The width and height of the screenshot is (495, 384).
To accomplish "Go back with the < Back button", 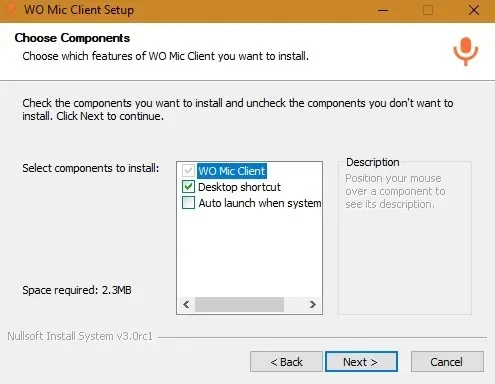I will (286, 362).
